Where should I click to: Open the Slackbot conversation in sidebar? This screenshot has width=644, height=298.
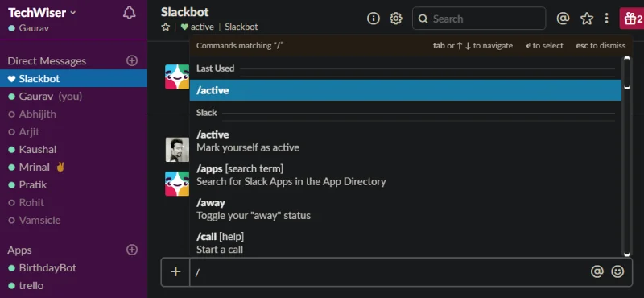pos(73,78)
